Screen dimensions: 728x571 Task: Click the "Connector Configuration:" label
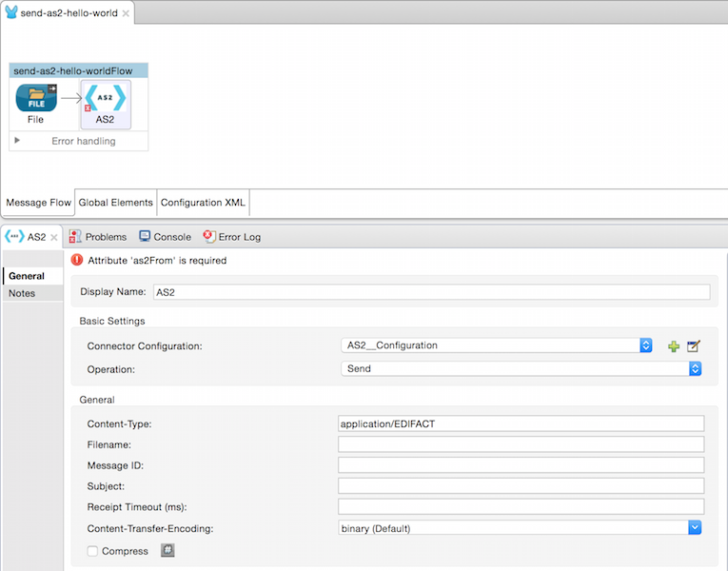tap(145, 345)
